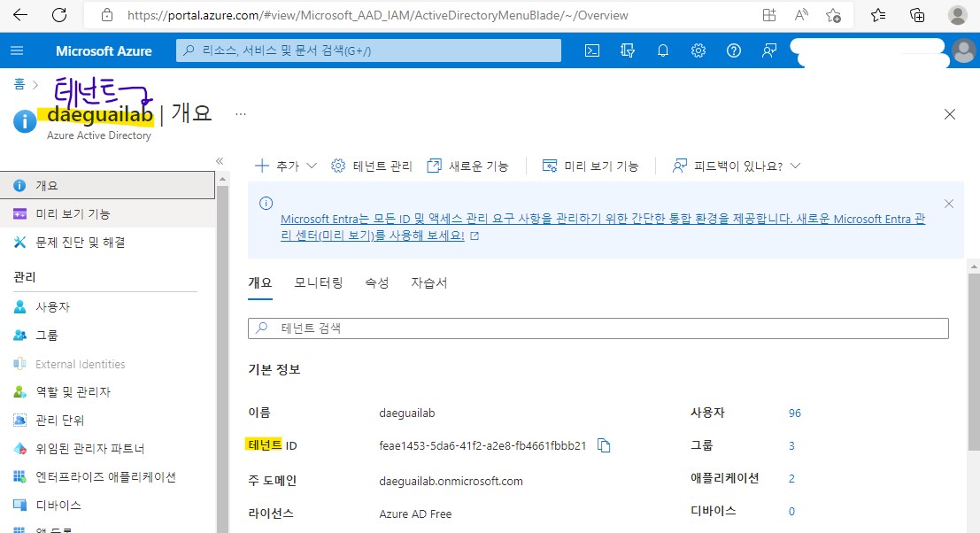Viewport: 980px width, 533px height.
Task: Add this page to favorites star icon
Action: coord(833,16)
